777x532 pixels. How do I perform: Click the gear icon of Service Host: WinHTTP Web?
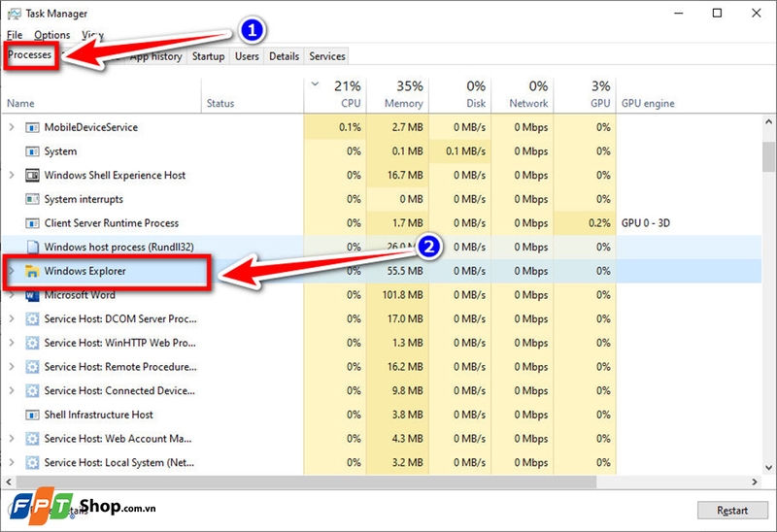pos(32,343)
